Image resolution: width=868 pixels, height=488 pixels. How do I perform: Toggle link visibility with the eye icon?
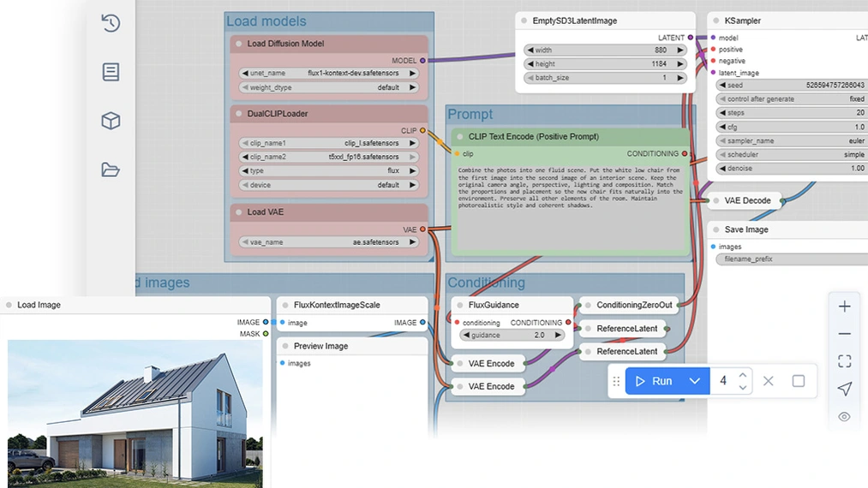coord(844,417)
